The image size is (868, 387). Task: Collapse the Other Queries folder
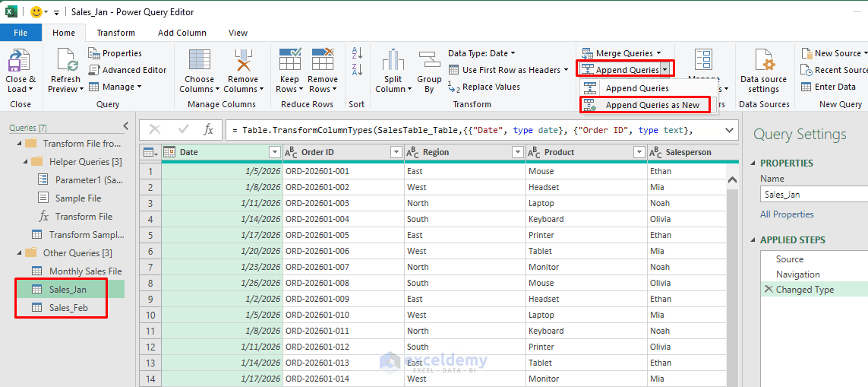[x=21, y=253]
